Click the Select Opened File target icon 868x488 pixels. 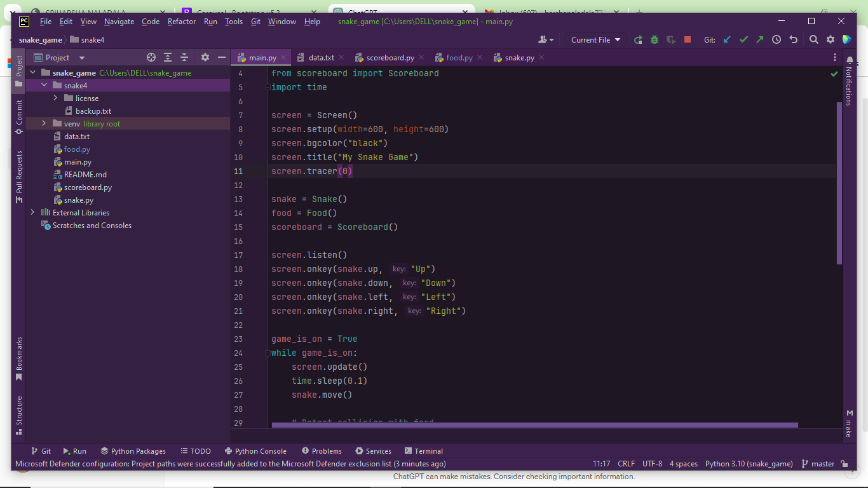tap(151, 57)
